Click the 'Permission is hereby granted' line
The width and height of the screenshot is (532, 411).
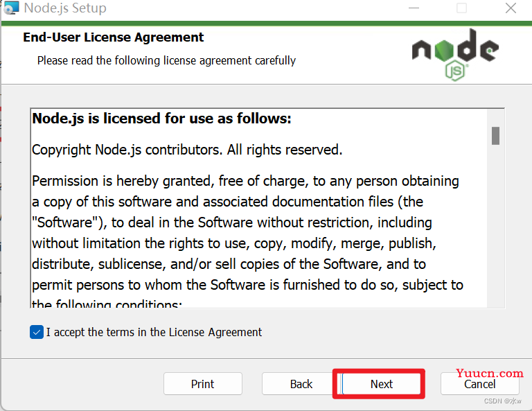point(245,181)
